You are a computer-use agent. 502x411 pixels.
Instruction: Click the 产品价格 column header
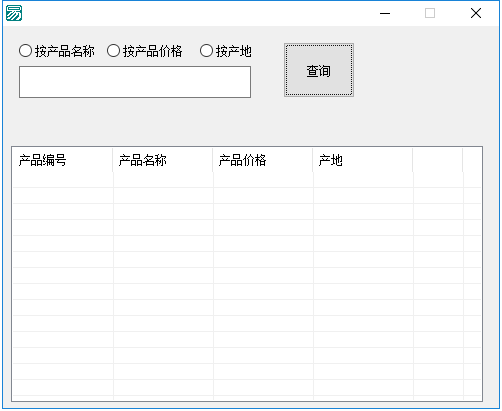point(263,160)
